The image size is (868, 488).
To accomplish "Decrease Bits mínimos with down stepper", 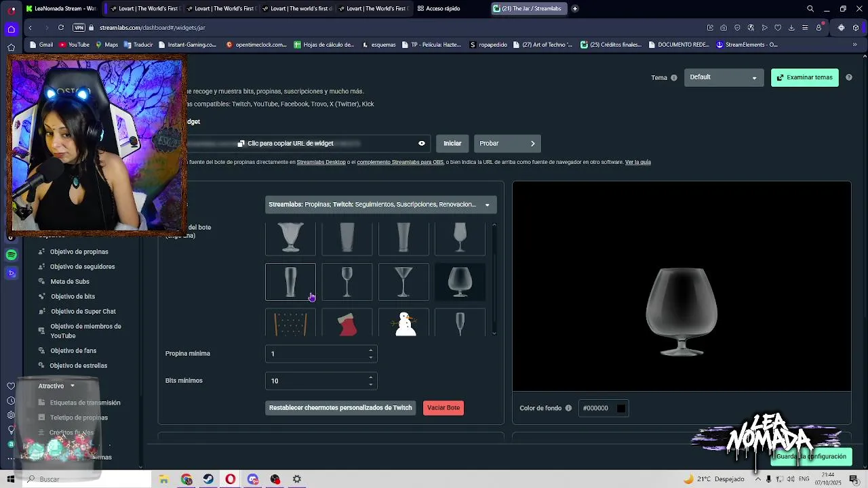I will tap(370, 384).
